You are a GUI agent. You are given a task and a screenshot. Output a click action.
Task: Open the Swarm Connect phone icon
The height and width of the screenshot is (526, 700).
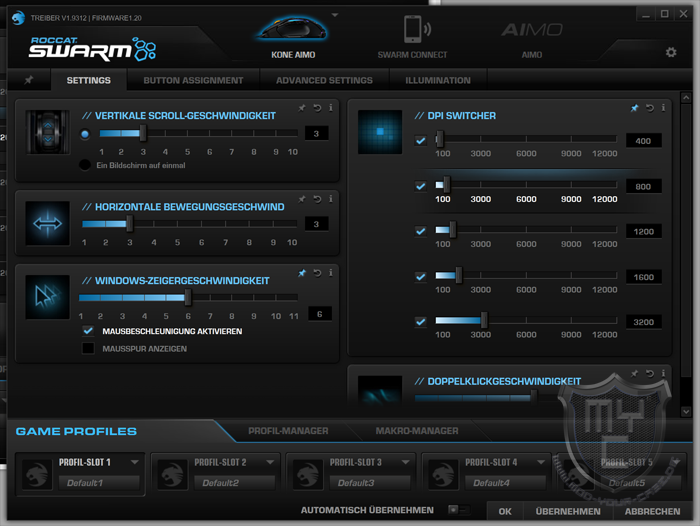[x=417, y=29]
